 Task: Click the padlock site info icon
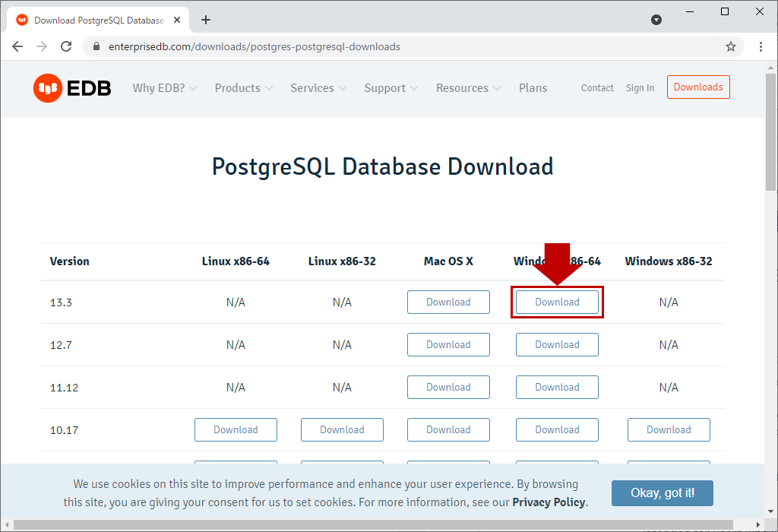[96, 46]
